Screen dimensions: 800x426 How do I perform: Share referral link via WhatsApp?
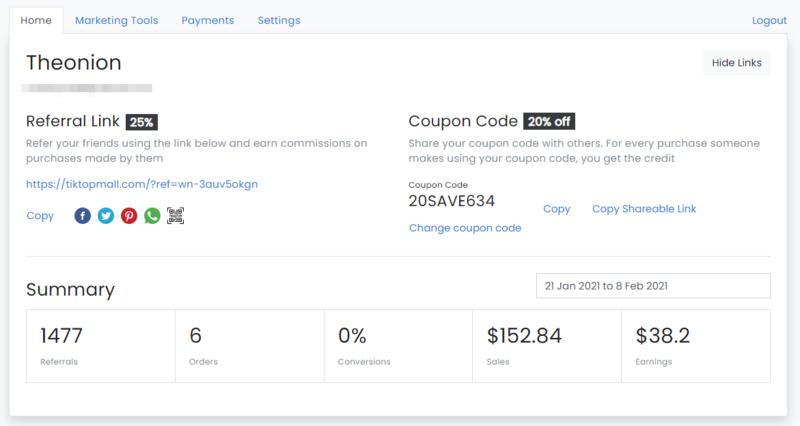[x=152, y=215]
